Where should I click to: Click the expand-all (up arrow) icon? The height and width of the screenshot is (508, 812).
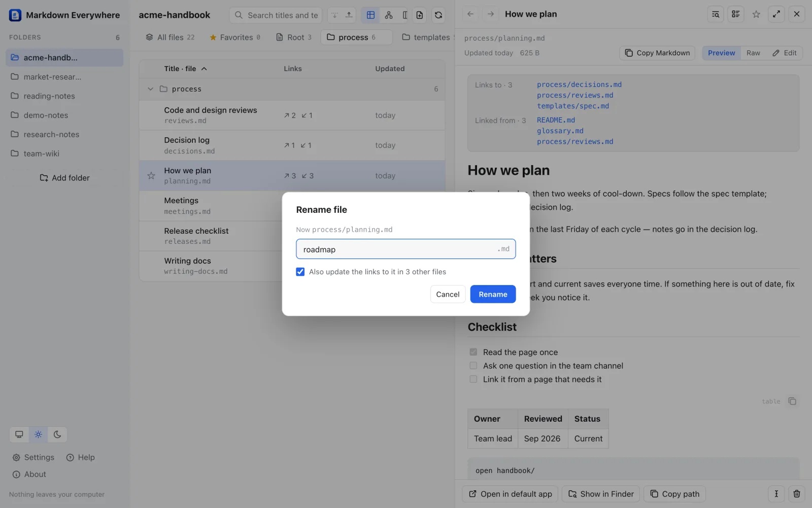click(349, 15)
